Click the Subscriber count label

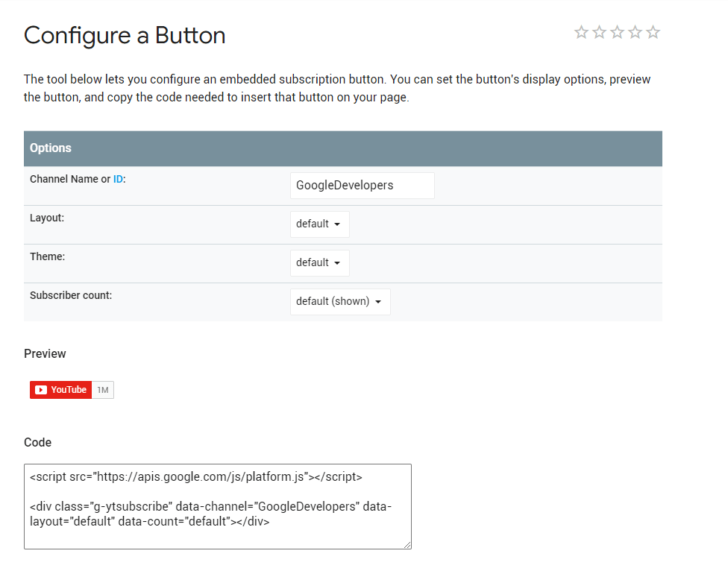tap(71, 295)
